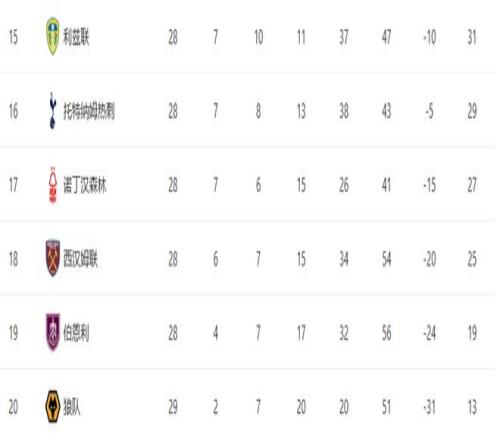Image resolution: width=500 pixels, height=440 pixels.
Task: Click Burnley's 56 goals conceded value
Action: [x=387, y=333]
